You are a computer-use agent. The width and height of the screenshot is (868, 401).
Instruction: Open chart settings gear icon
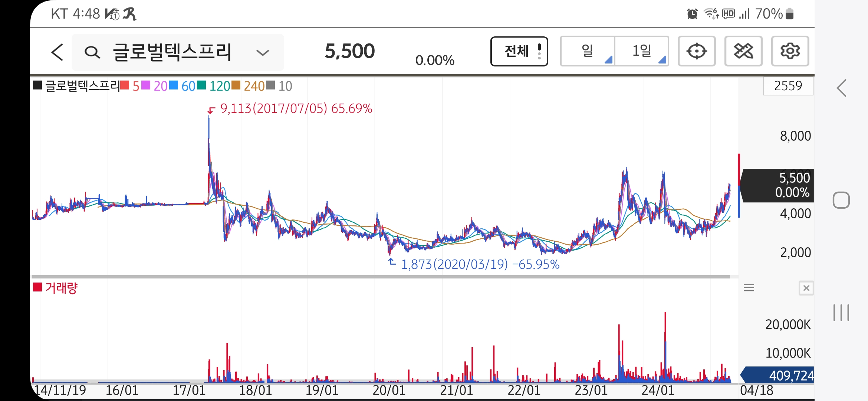point(790,51)
